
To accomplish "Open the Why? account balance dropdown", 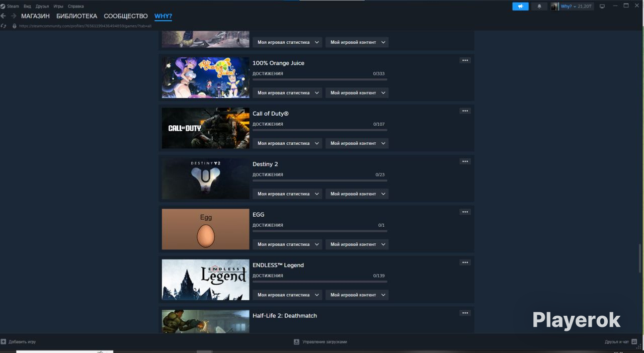I will click(x=577, y=6).
